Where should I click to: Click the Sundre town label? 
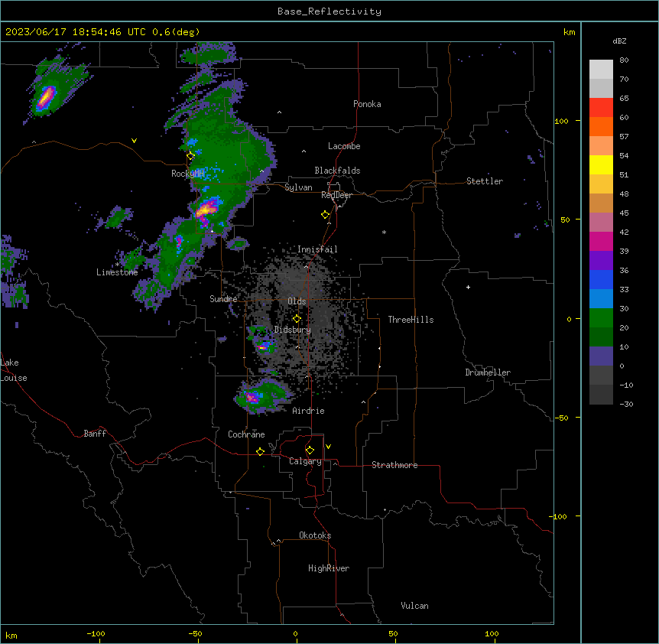223,299
